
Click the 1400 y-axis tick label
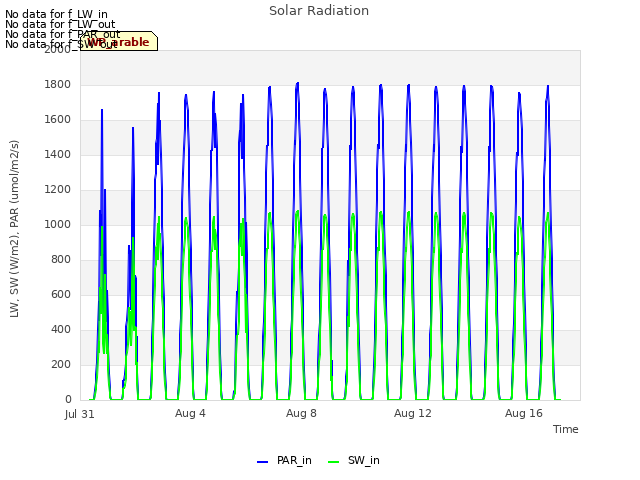pyautogui.click(x=58, y=155)
